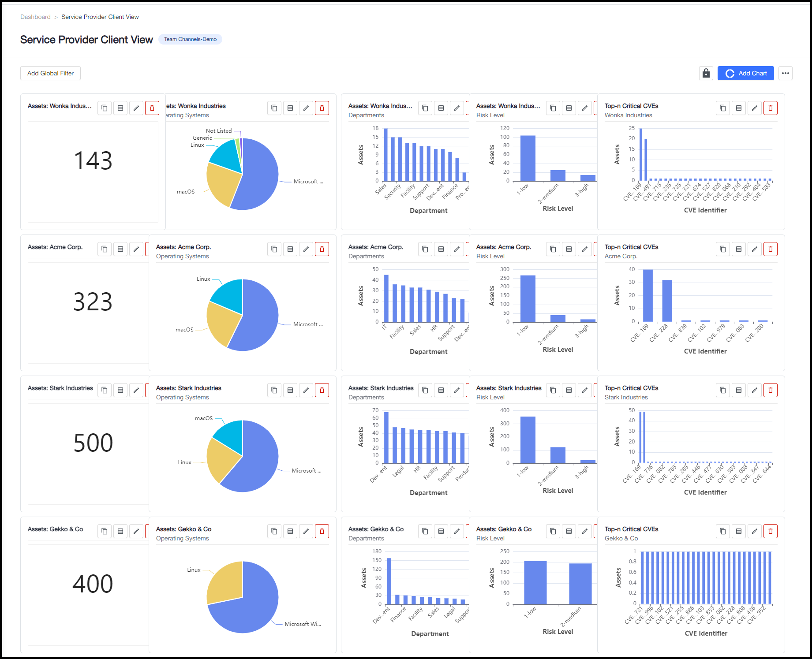Screen dimensions: 812x659
Task: Click the Gekko & Co asset count 400
Action: pyautogui.click(x=93, y=584)
